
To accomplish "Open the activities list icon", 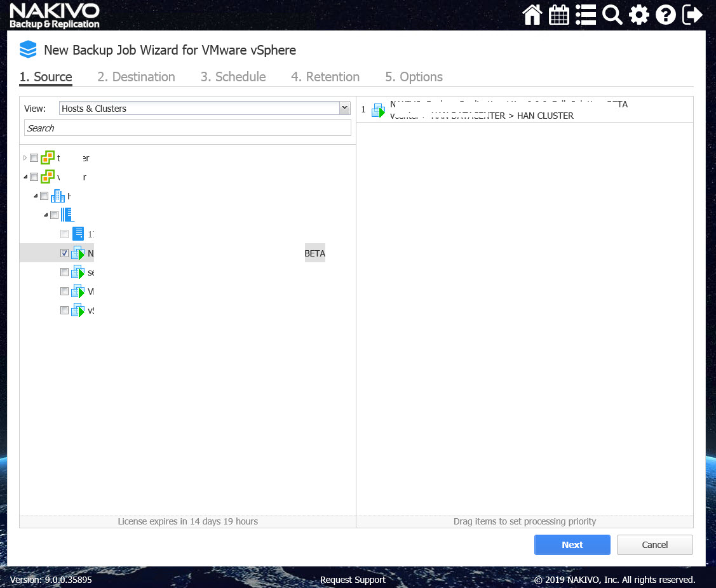I will coord(585,15).
